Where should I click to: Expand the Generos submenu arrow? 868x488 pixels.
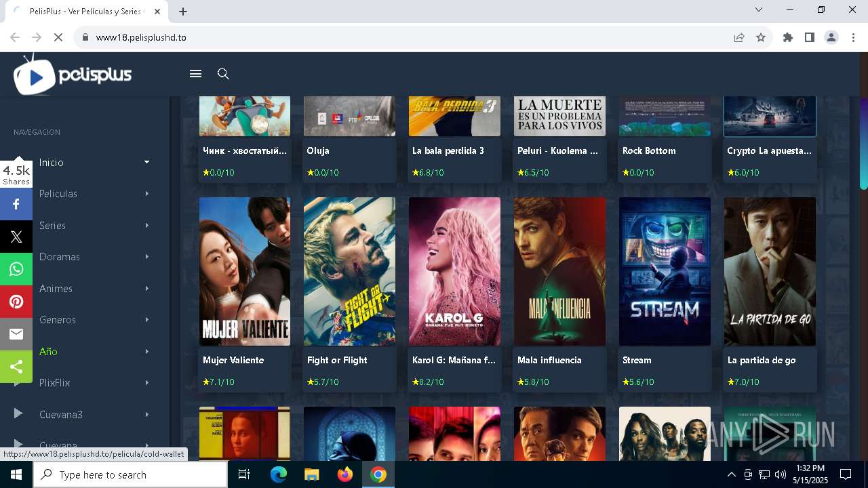[147, 320]
